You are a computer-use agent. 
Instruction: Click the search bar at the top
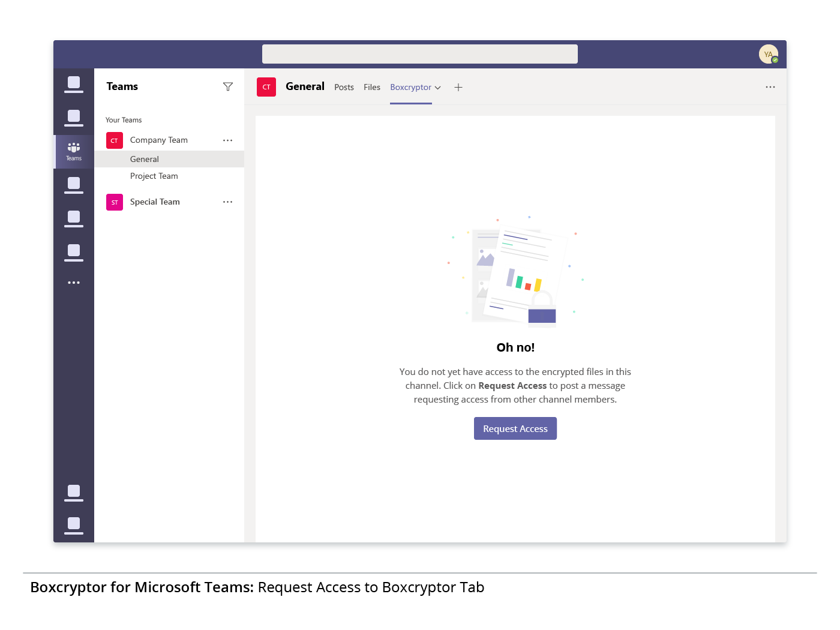pos(420,54)
